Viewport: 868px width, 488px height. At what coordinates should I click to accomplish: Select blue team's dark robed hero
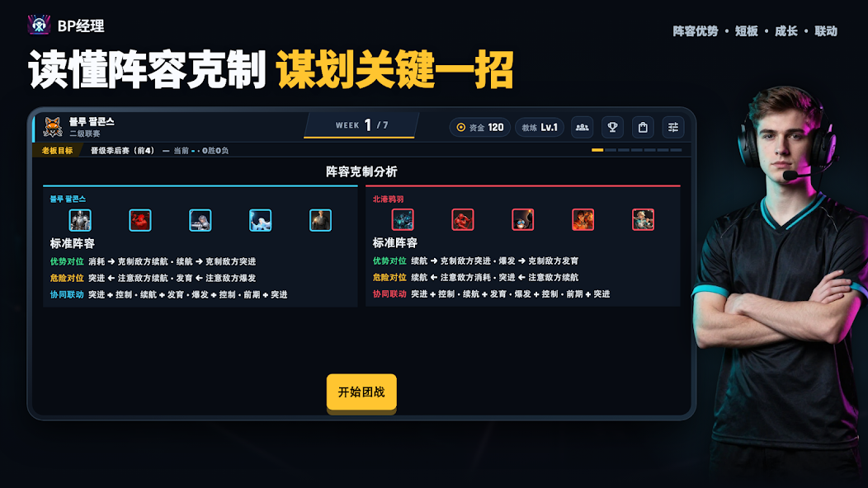click(320, 220)
